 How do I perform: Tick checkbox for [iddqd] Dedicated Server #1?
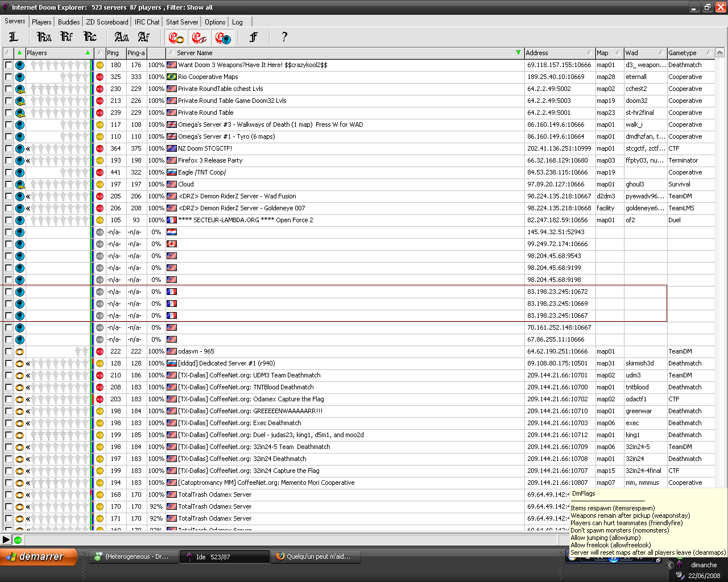[9, 363]
